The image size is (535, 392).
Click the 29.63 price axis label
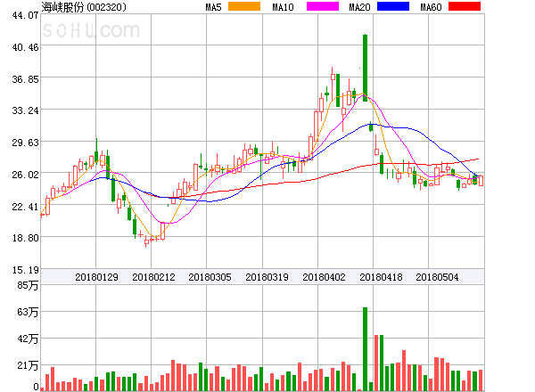[25, 143]
